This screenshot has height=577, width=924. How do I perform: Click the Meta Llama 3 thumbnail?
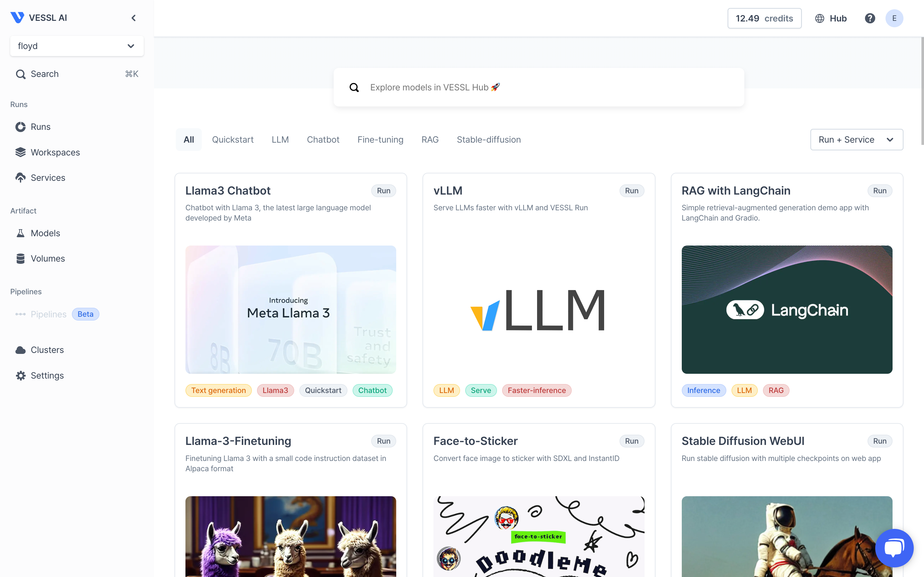tap(291, 309)
